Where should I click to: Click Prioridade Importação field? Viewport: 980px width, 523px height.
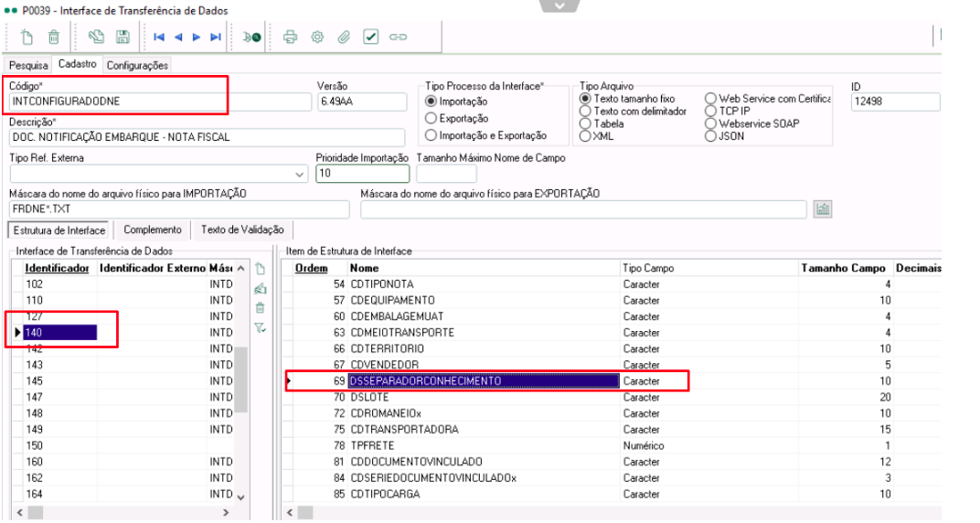click(x=363, y=174)
